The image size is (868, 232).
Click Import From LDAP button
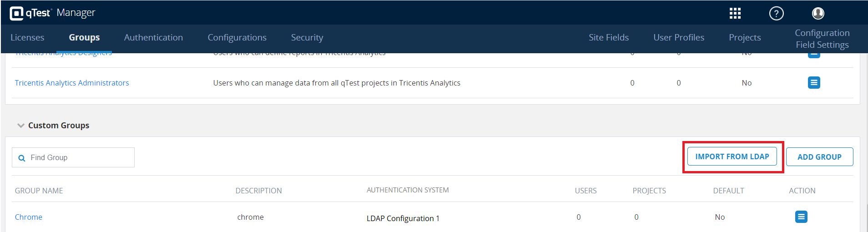point(732,156)
